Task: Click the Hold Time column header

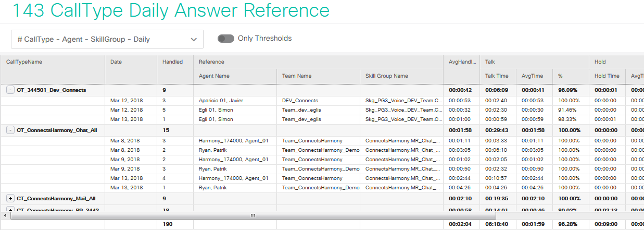Action: pos(607,76)
